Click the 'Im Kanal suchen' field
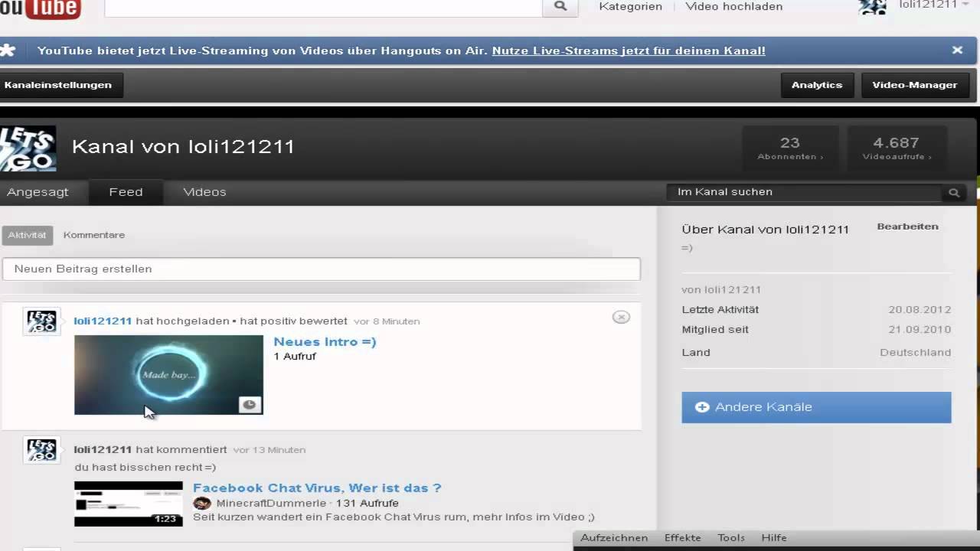The width and height of the screenshot is (980, 551). click(x=804, y=192)
